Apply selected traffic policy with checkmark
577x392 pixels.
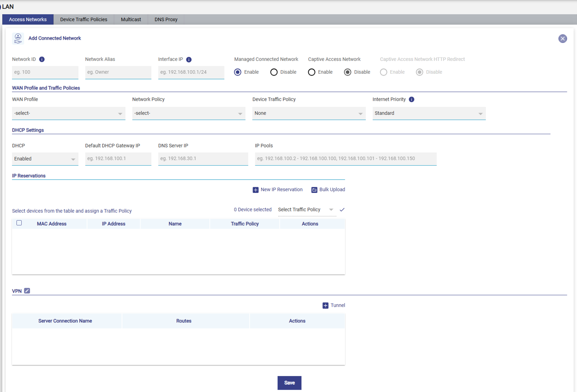[x=342, y=210]
